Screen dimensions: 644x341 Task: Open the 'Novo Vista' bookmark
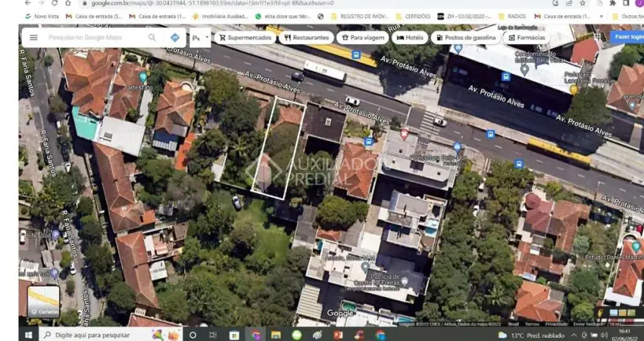click(x=42, y=17)
